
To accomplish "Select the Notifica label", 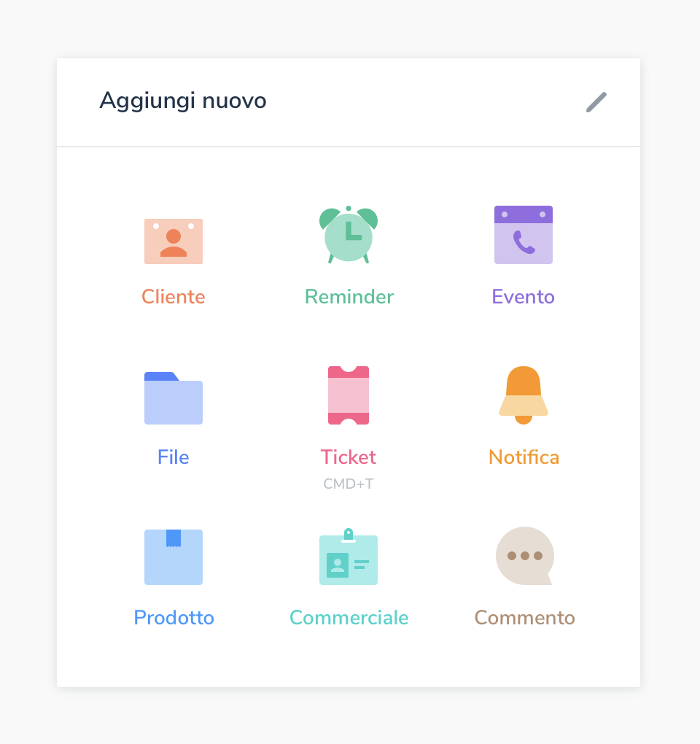I will click(x=524, y=457).
